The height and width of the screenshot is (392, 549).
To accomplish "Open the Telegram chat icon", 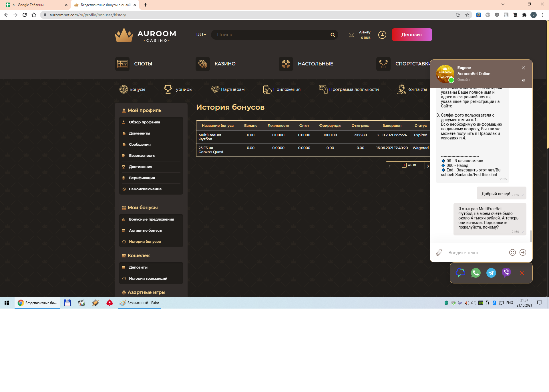I will (491, 273).
